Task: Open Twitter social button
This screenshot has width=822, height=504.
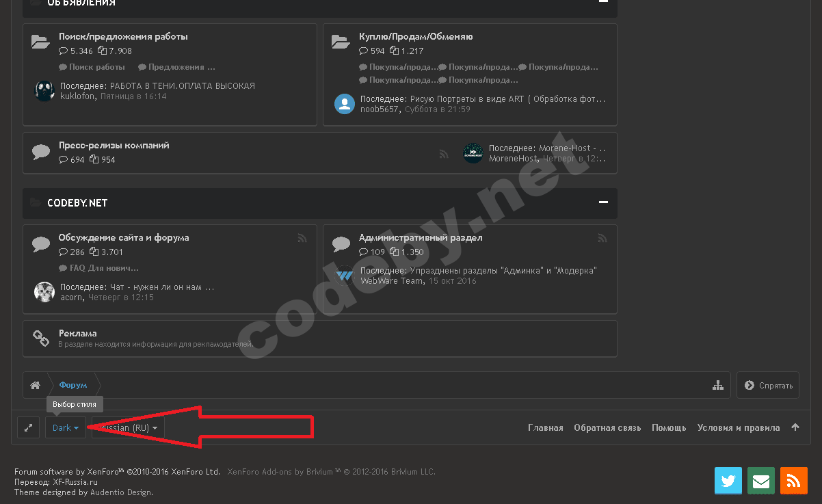Action: click(x=728, y=481)
